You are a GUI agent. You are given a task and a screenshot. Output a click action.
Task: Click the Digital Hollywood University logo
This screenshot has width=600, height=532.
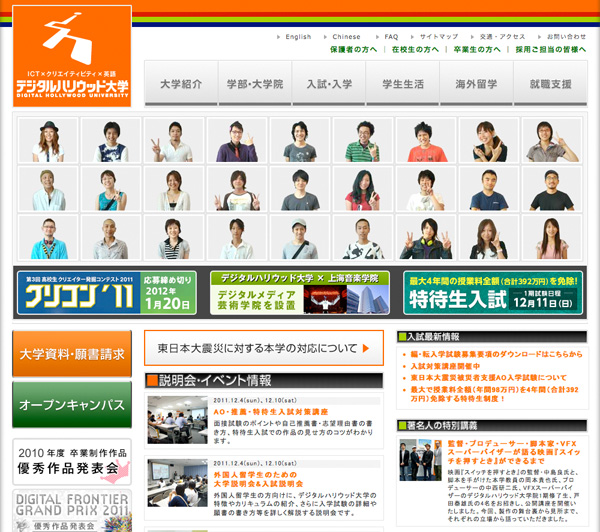[x=70, y=56]
